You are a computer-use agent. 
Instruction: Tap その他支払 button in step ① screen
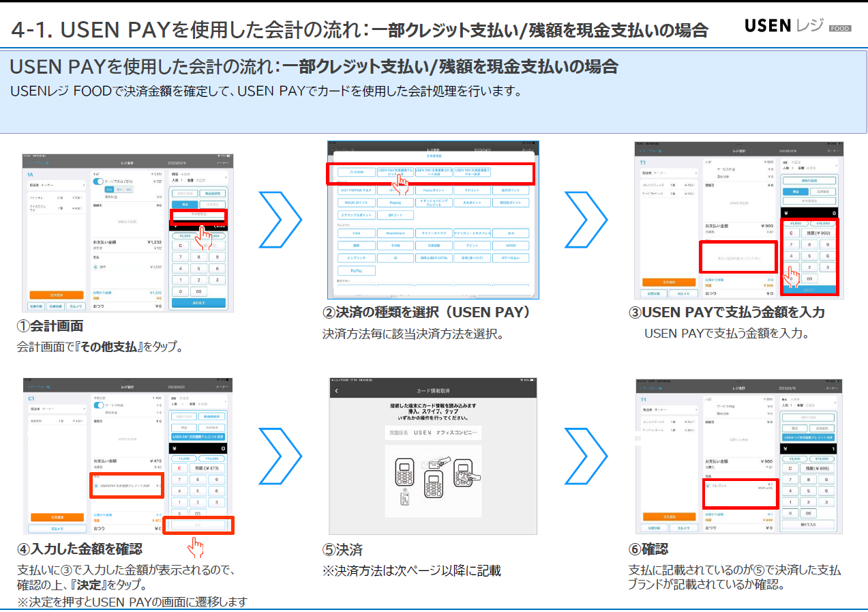(x=198, y=214)
